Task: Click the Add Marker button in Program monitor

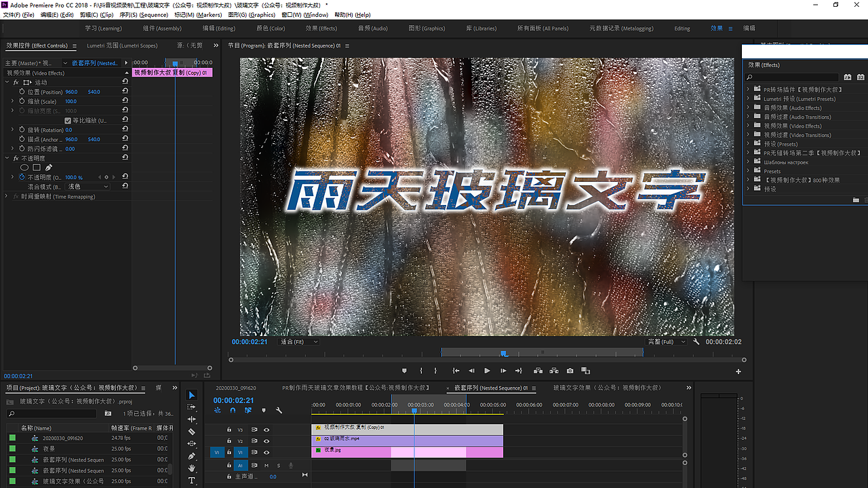Action: (404, 371)
